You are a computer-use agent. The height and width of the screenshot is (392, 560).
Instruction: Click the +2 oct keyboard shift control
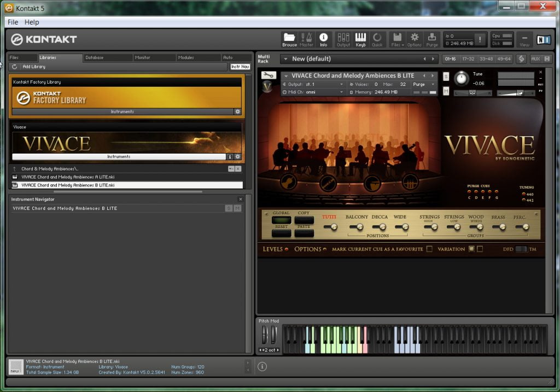click(x=269, y=350)
